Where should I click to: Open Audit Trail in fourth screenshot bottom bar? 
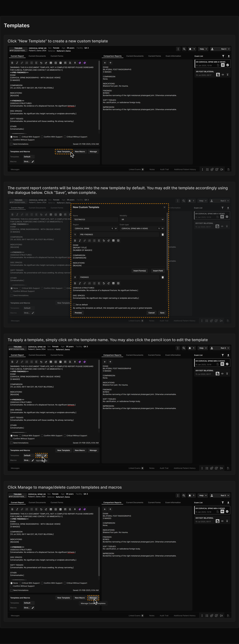tap(164, 616)
